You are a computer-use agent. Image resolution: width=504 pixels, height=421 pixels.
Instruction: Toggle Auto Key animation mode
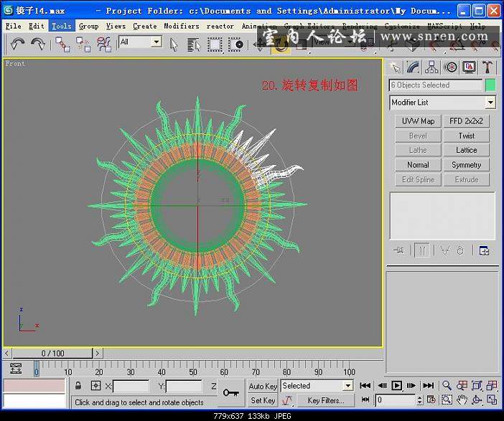click(263, 386)
